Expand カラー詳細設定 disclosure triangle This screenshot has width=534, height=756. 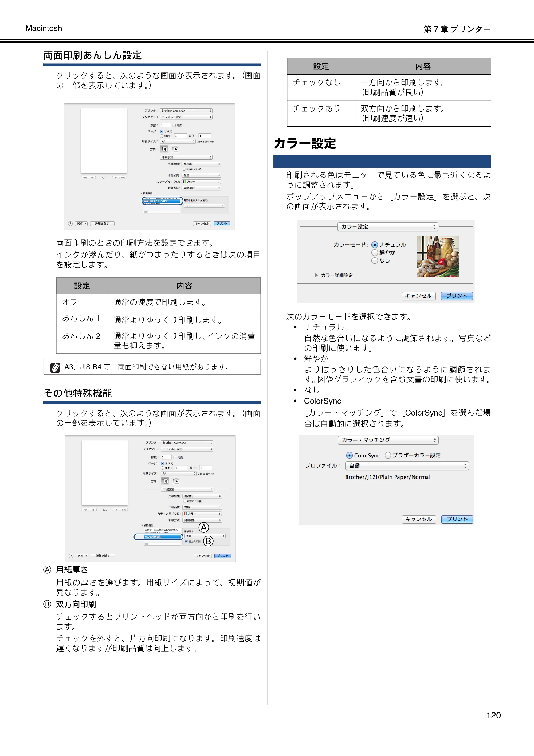click(317, 275)
